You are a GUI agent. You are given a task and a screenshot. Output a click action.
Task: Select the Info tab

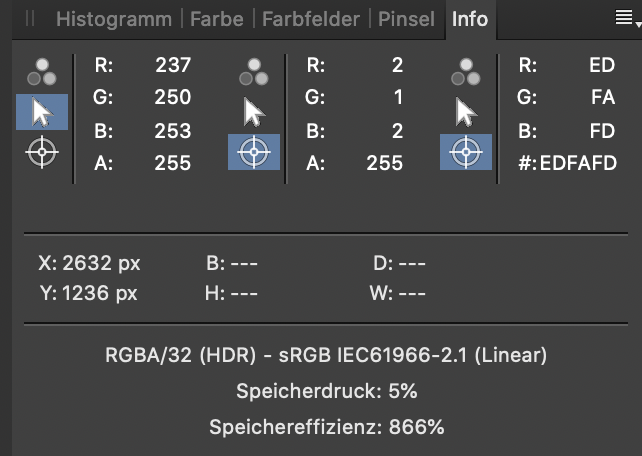click(470, 19)
